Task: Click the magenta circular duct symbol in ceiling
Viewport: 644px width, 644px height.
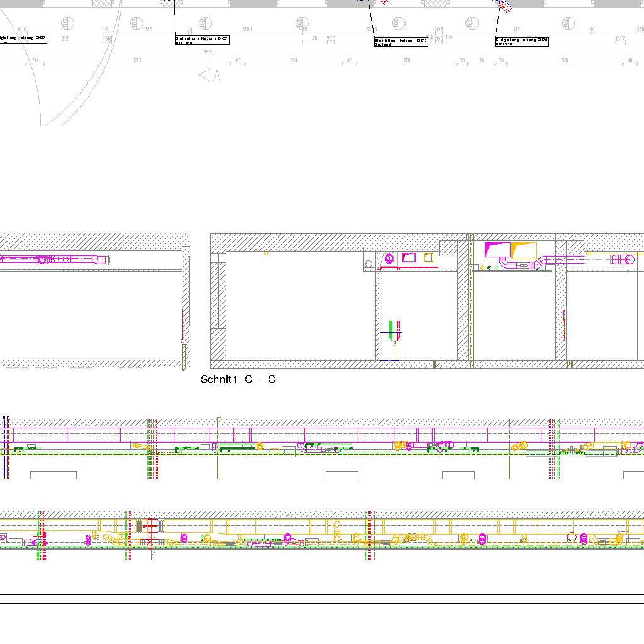Action: (x=389, y=258)
